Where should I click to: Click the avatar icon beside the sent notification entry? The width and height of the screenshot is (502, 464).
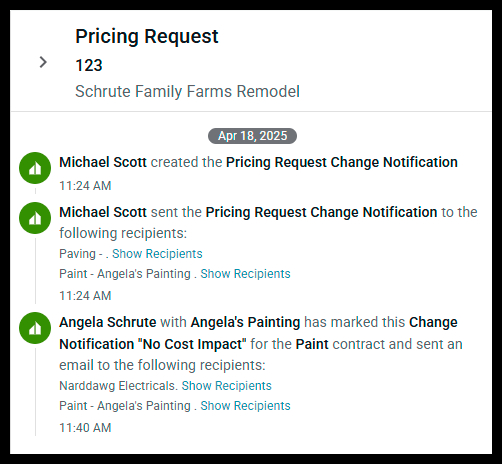point(35,218)
